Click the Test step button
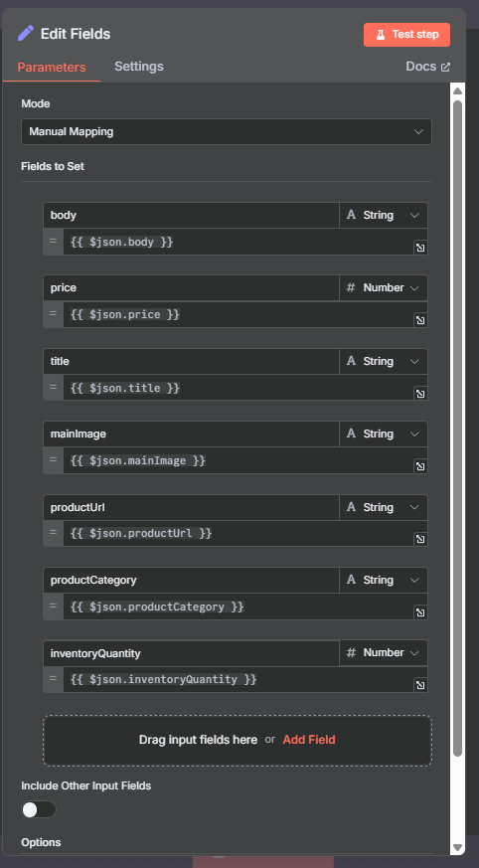Image resolution: width=479 pixels, height=868 pixels. (406, 35)
